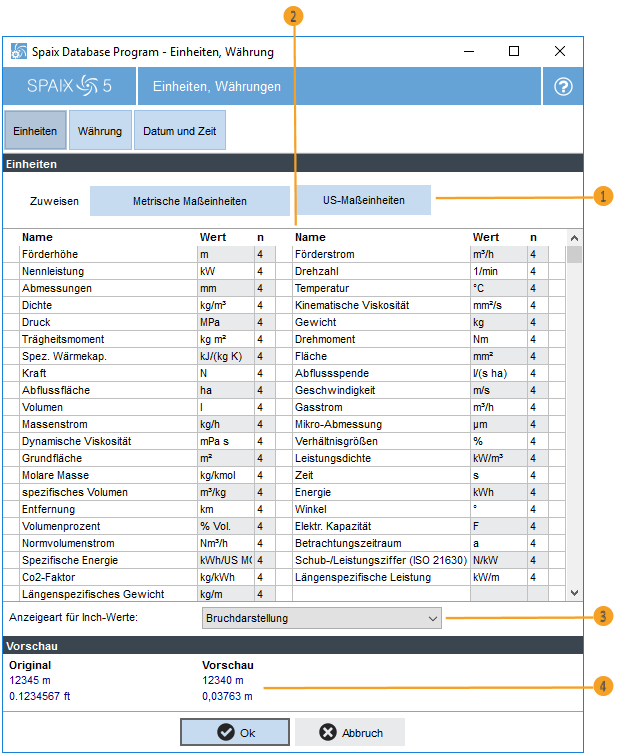Select the 'Dynamische Viskosität' row name
This screenshot has width=621, height=756.
[x=76, y=441]
